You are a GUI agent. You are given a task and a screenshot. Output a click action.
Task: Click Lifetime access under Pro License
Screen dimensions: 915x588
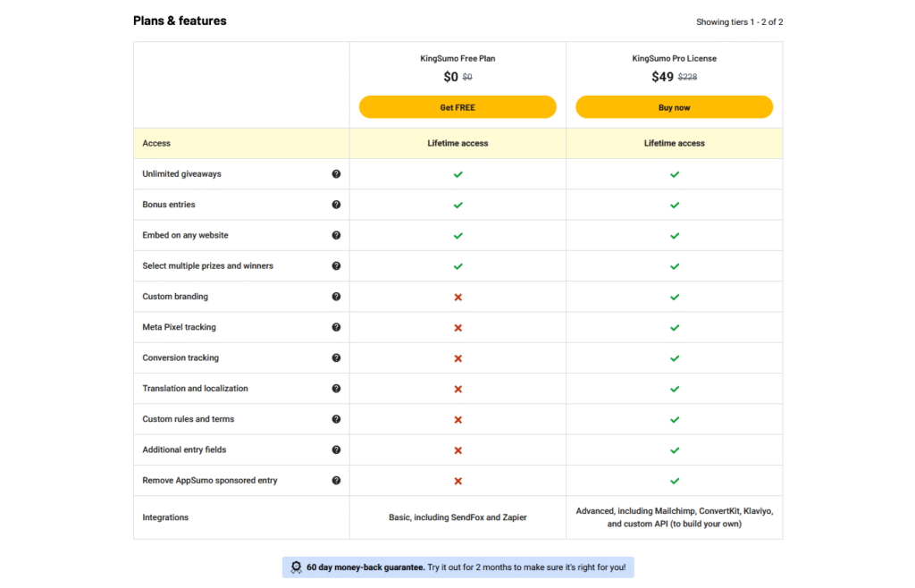[674, 144]
